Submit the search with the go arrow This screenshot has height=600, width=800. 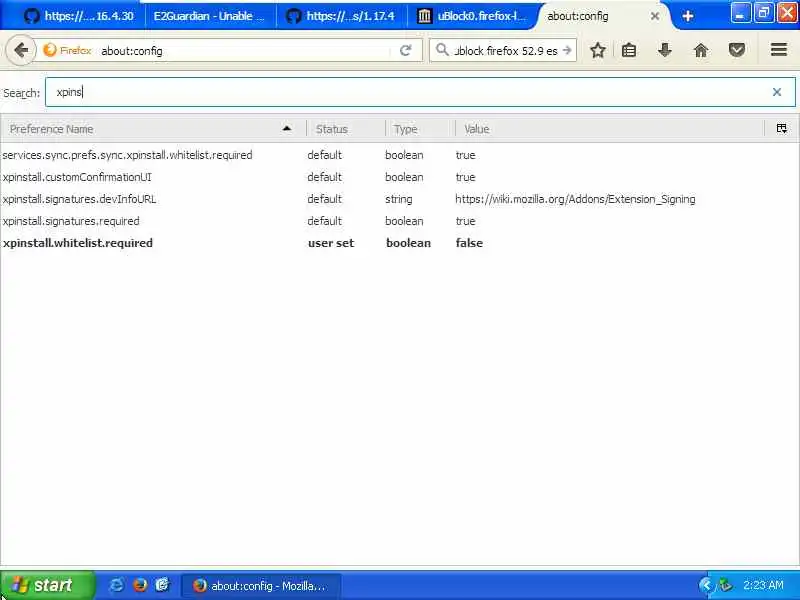click(x=567, y=50)
